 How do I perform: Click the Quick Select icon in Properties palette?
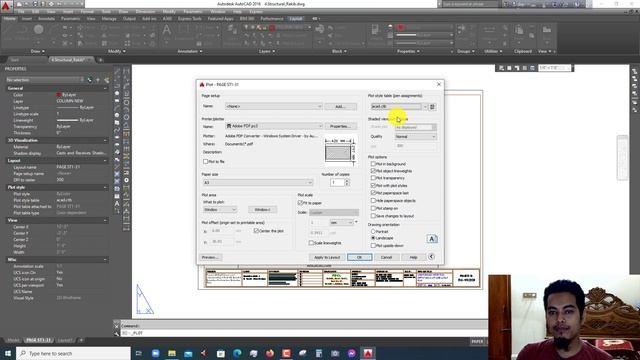[107, 80]
